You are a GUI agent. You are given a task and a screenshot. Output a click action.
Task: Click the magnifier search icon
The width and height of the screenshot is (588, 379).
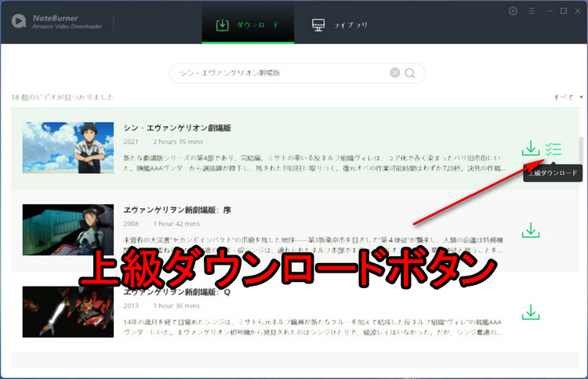(x=410, y=73)
